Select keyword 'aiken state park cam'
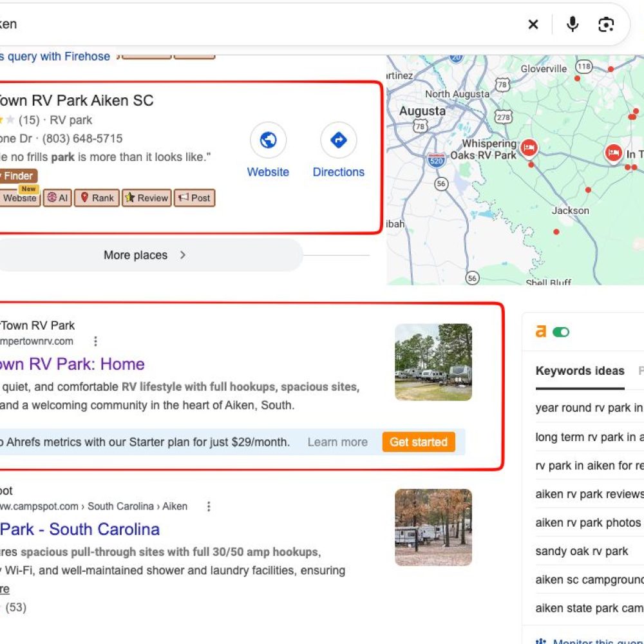 (590, 608)
